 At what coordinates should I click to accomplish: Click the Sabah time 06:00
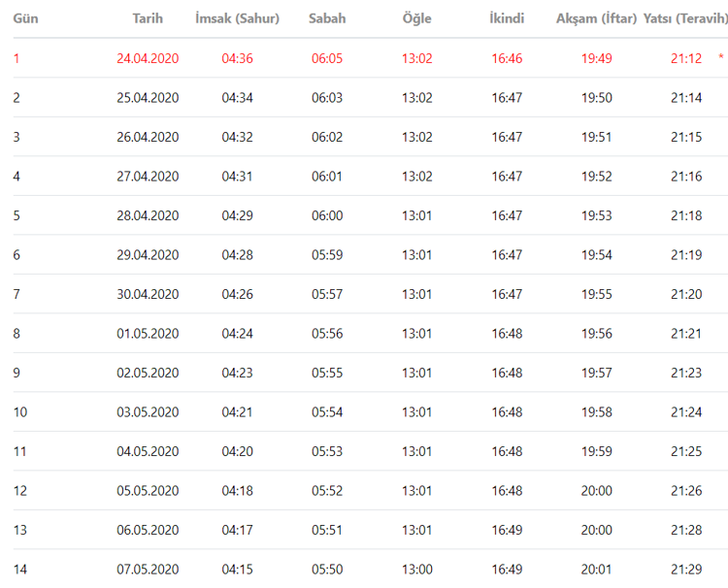(327, 215)
